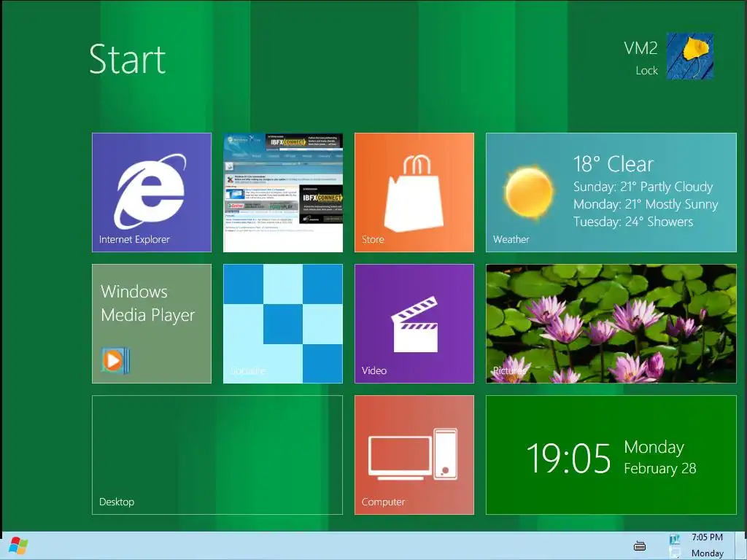Open the Computer tile
747x560 pixels.
414,455
